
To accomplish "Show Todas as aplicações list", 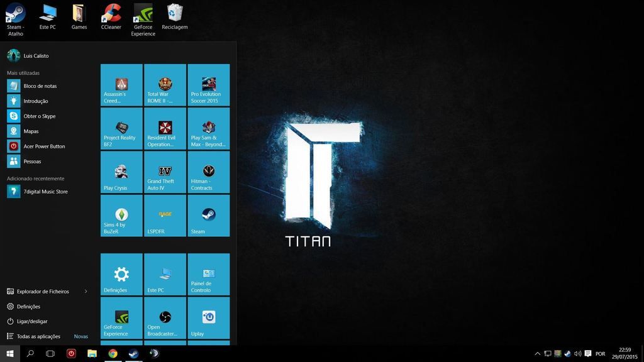I will click(34, 336).
